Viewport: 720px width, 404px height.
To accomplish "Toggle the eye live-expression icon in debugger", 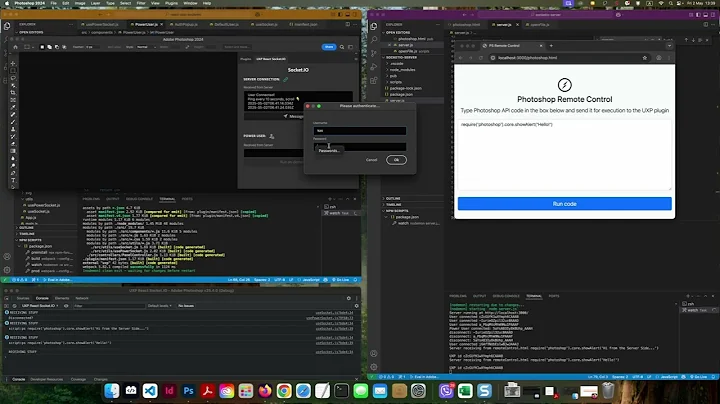I will coord(66,306).
